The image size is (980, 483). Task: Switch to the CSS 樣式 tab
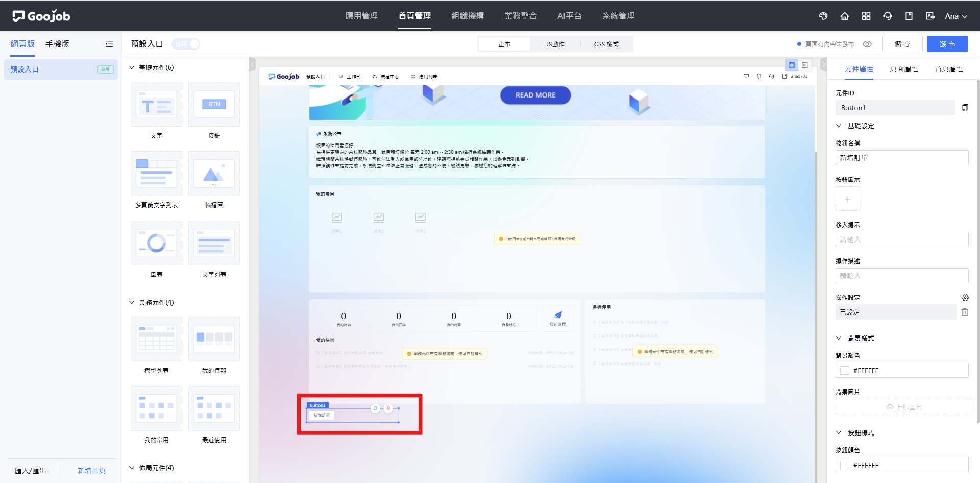(606, 44)
